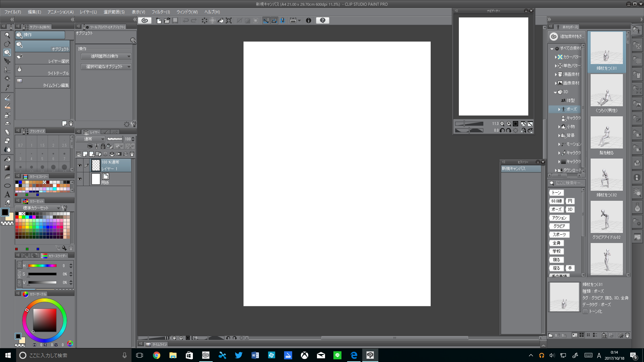Viewport: 644px width, 362px height.
Task: Enable the トーン化 checkbox
Action: point(585,311)
